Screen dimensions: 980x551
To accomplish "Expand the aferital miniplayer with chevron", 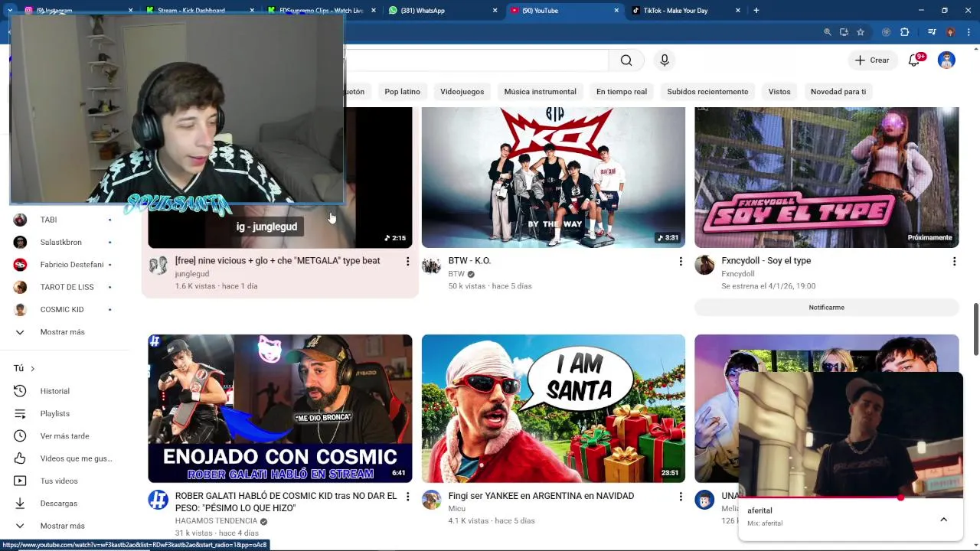I will (943, 520).
